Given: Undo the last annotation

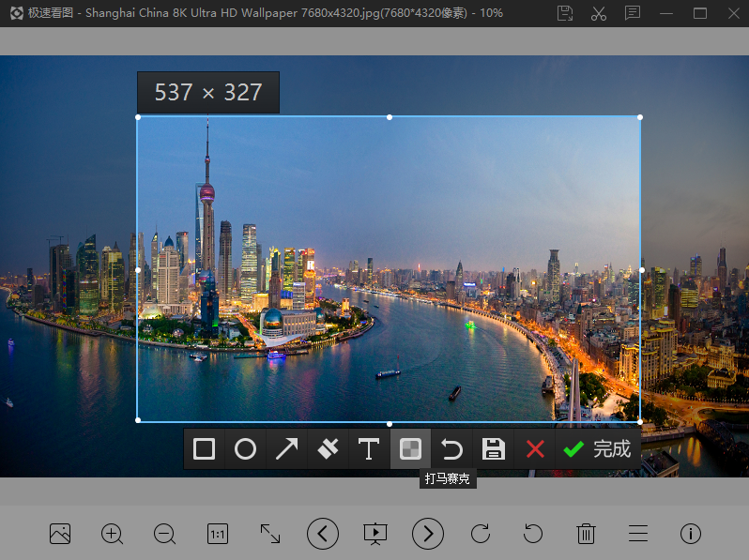Looking at the screenshot, I should coord(451,449).
